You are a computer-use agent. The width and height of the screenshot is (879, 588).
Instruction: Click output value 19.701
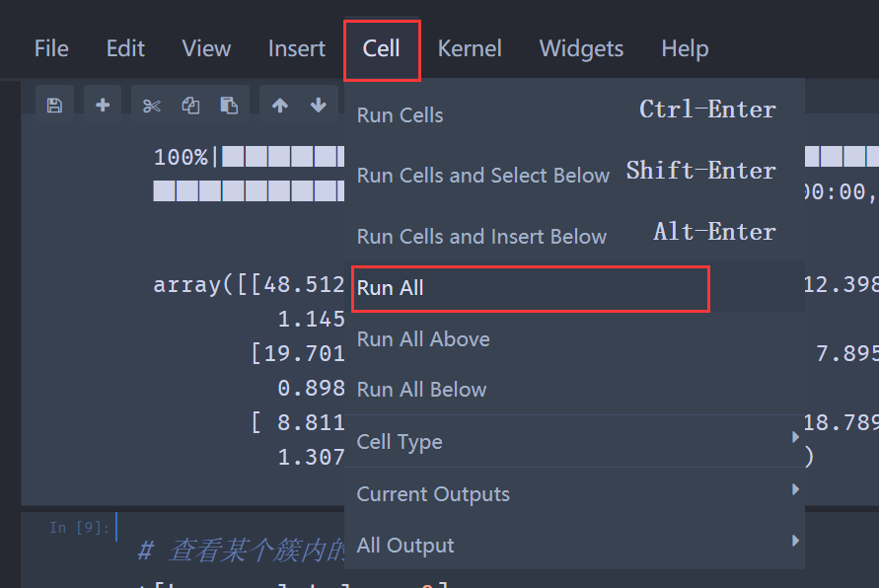pos(304,354)
